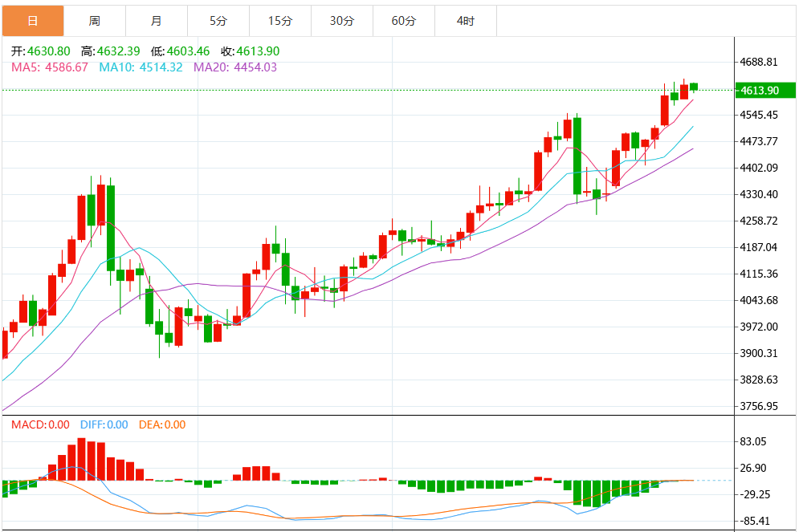Image resolution: width=803 pixels, height=532 pixels.
Task: Click the 4473.77 price axis label
Action: pyautogui.click(x=759, y=142)
